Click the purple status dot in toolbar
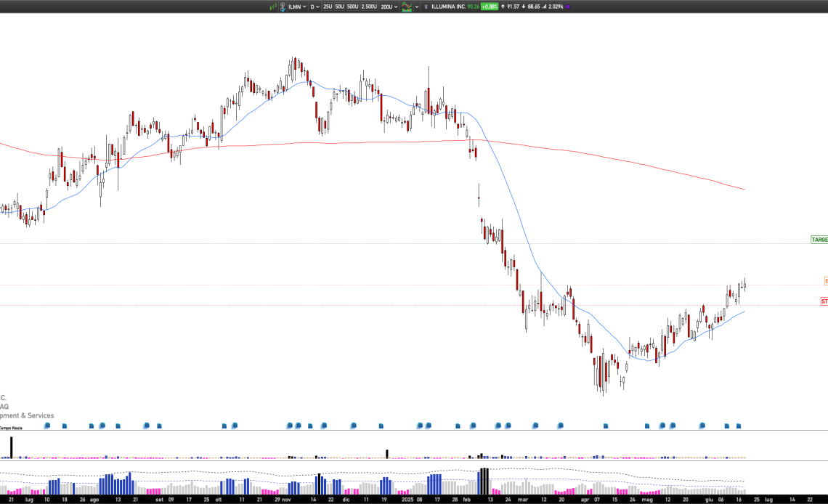The image size is (828, 504). pyautogui.click(x=567, y=7)
